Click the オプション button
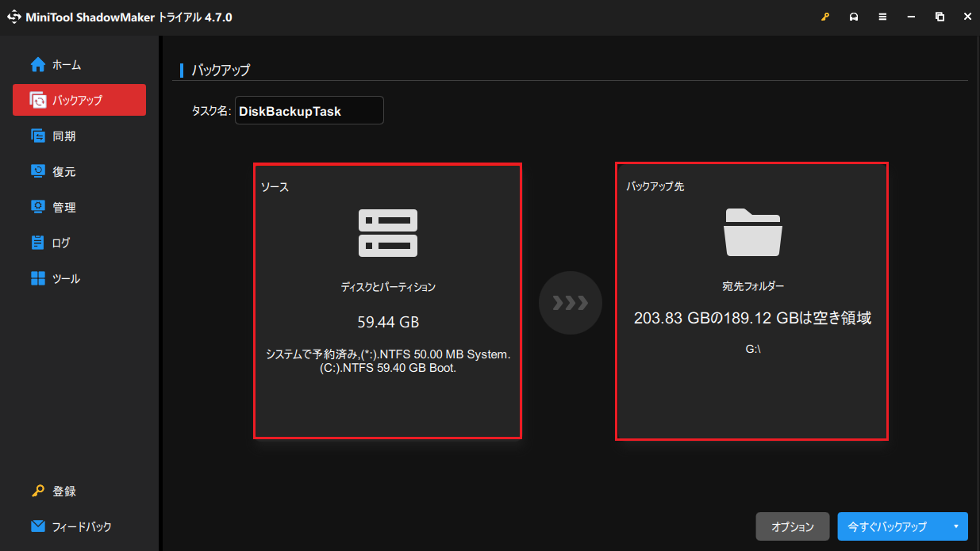The width and height of the screenshot is (980, 551). (x=793, y=526)
